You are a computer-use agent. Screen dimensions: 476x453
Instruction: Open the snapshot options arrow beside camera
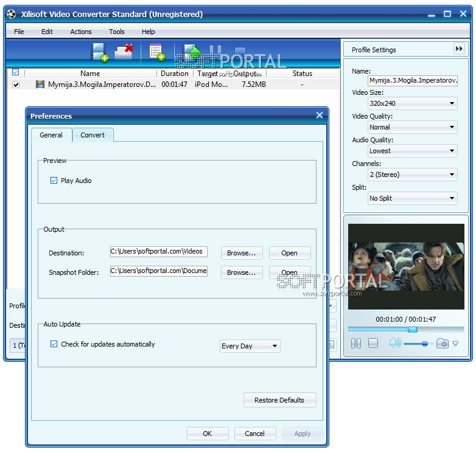tap(455, 344)
